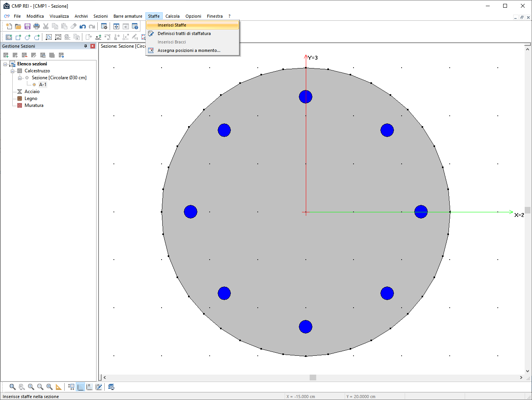
Task: Open window settings icon with gear
Action: tap(104, 26)
